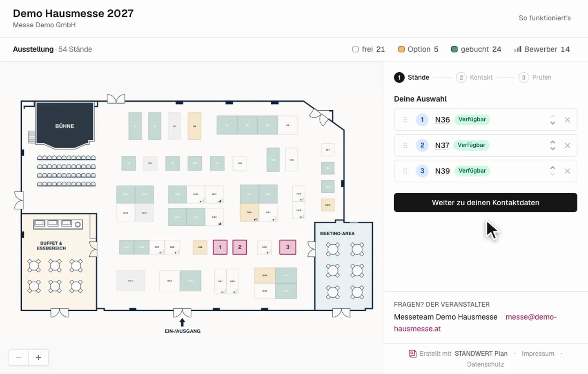This screenshot has width=588, height=374.
Task: Toggle the gebucht 24 legend filter
Action: 476,49
